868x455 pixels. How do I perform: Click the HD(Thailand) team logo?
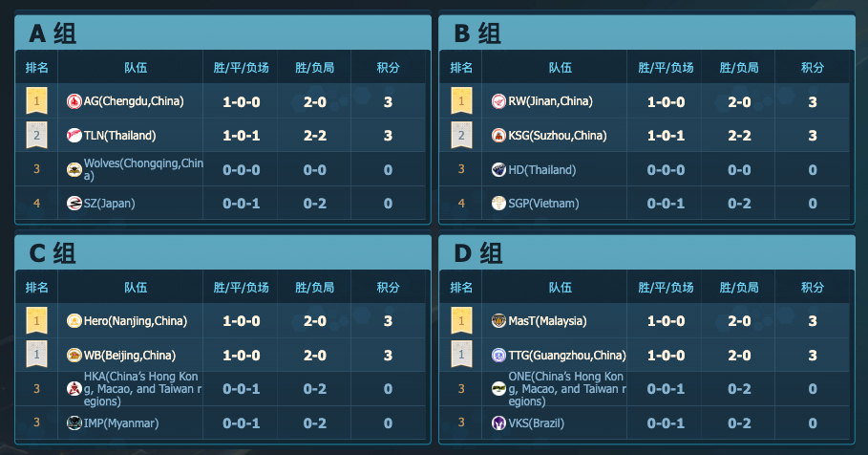(498, 169)
